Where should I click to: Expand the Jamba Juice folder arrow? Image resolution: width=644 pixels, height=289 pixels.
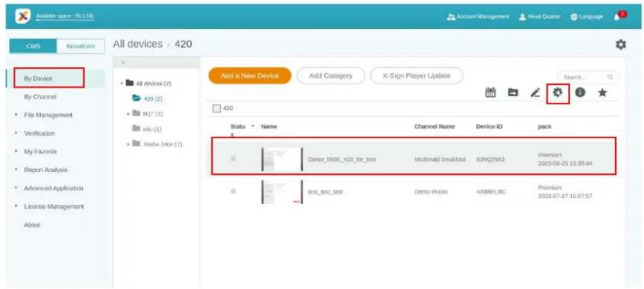128,144
